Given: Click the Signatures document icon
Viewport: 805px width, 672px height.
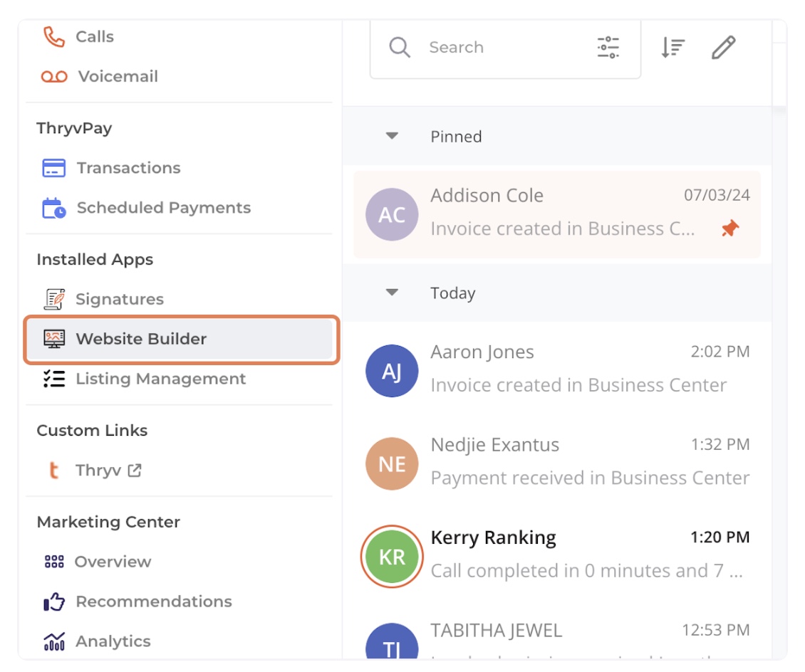Looking at the screenshot, I should point(54,299).
